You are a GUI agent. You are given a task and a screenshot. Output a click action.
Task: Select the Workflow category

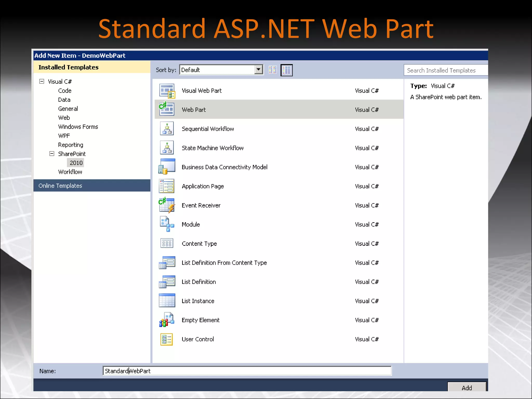pyautogui.click(x=70, y=172)
